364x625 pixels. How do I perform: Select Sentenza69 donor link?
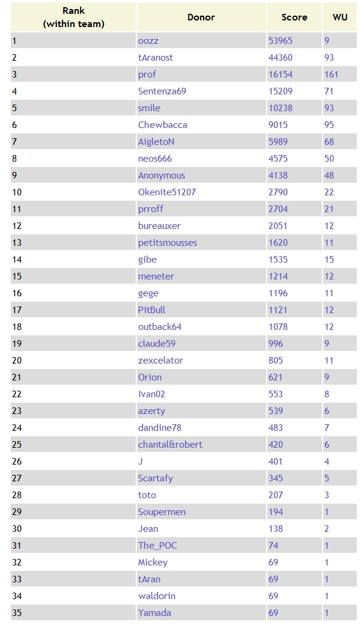(x=162, y=91)
